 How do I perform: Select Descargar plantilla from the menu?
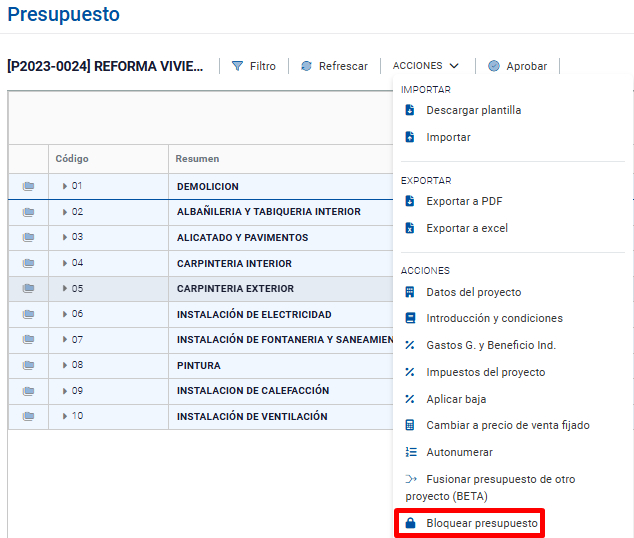[473, 110]
